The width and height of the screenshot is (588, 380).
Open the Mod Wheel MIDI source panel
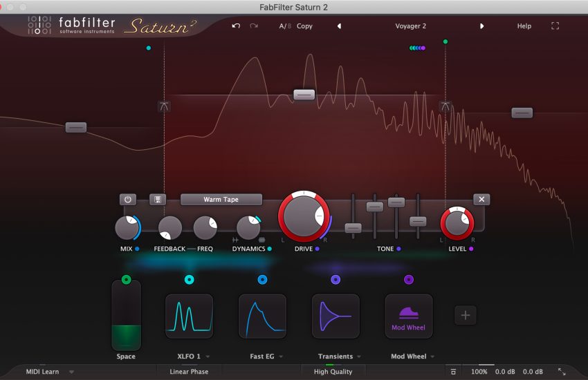(409, 316)
